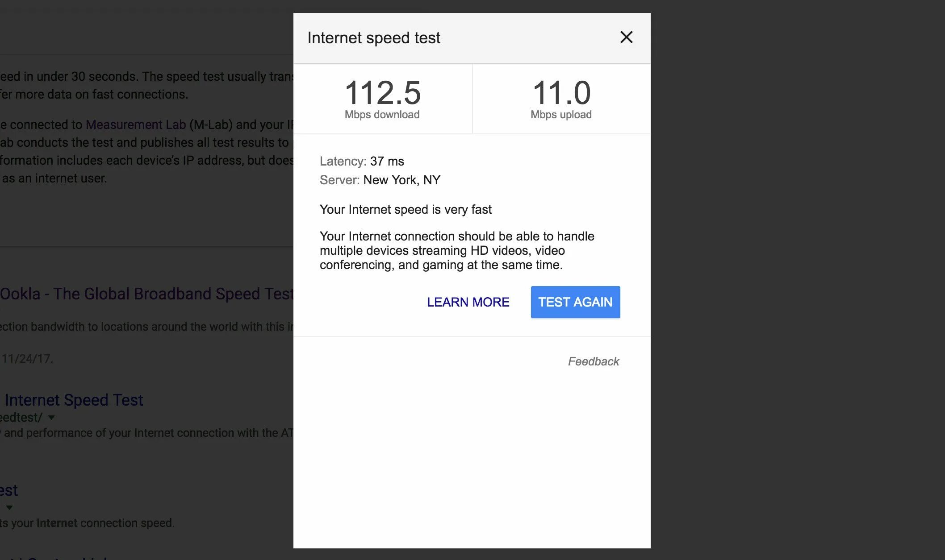Click the Feedback link
945x560 pixels.
593,361
